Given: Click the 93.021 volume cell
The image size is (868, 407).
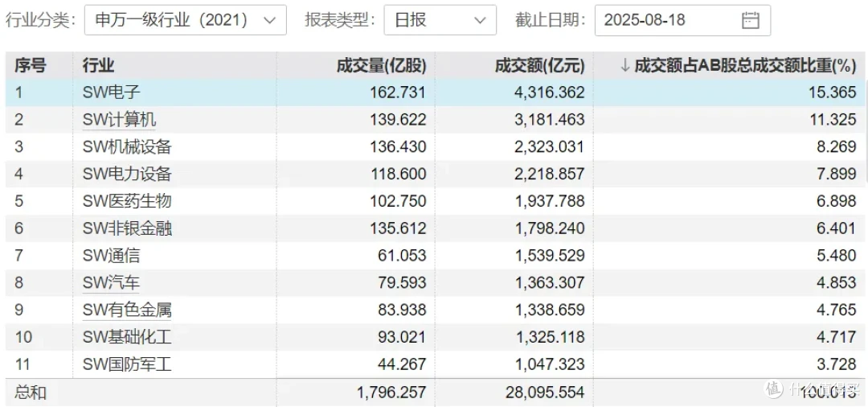Looking at the screenshot, I should coord(402,337).
